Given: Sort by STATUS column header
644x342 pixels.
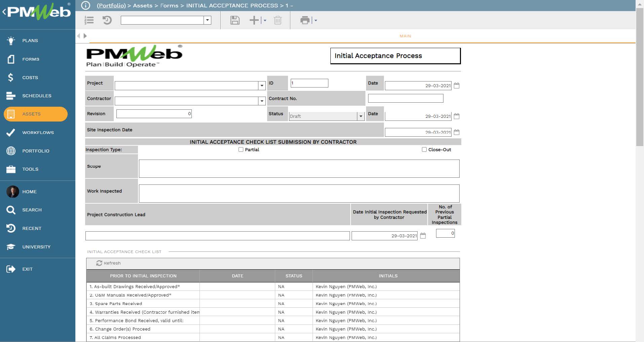Looking at the screenshot, I should tap(294, 276).
